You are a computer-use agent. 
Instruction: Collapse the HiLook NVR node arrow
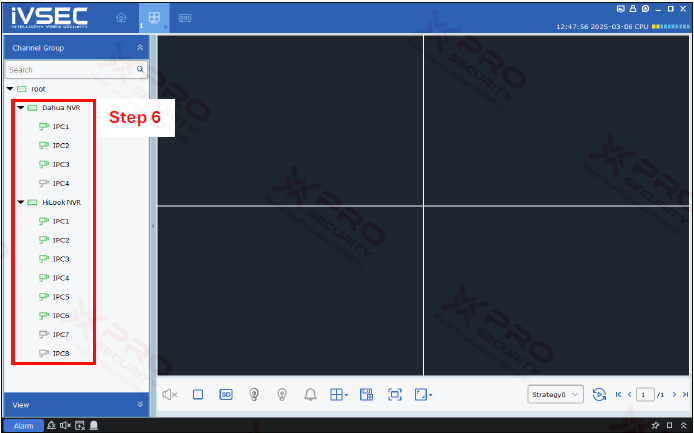tap(20, 202)
